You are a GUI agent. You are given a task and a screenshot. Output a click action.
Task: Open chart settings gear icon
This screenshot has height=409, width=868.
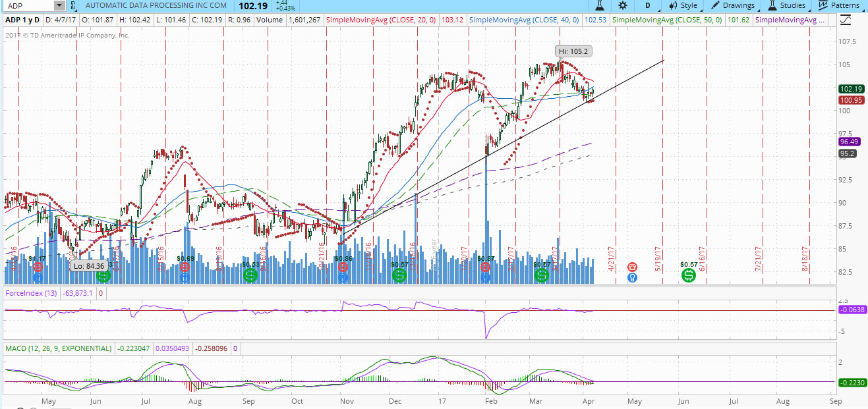[622, 5]
